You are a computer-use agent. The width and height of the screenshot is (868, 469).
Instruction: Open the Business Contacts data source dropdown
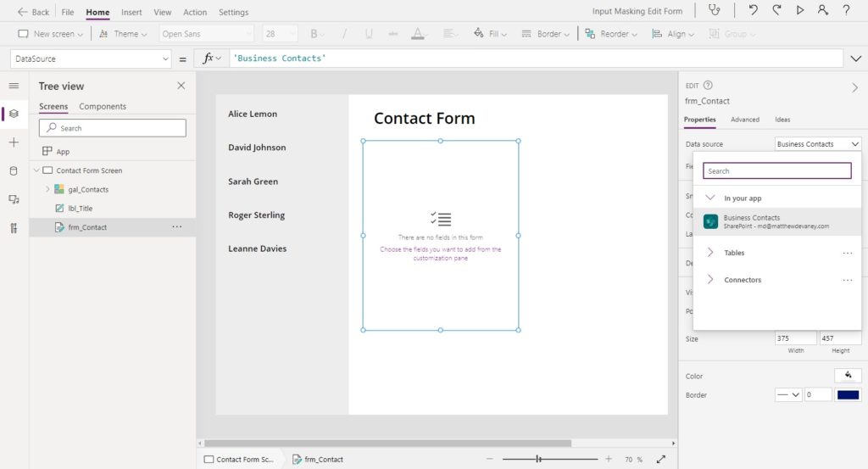(x=818, y=144)
